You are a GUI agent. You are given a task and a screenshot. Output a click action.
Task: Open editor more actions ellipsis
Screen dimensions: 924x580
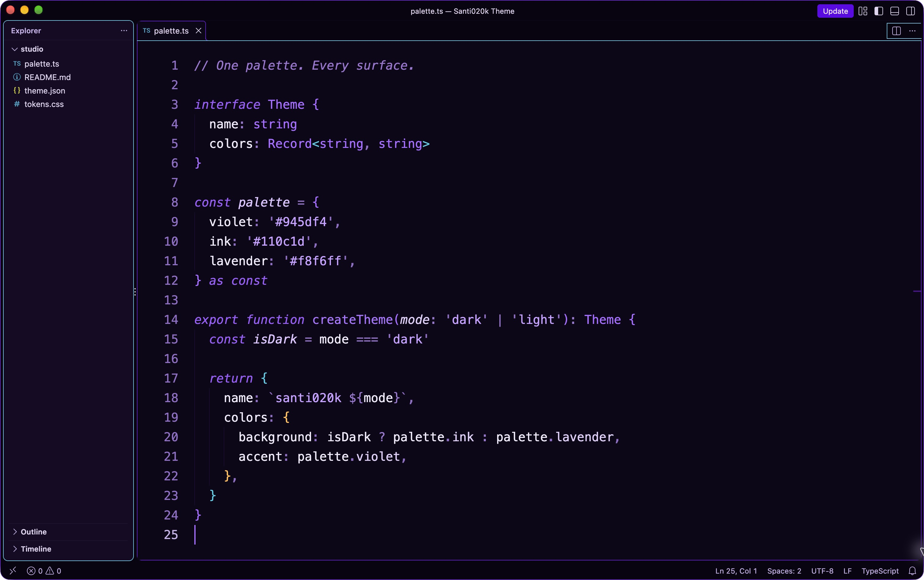tap(912, 31)
